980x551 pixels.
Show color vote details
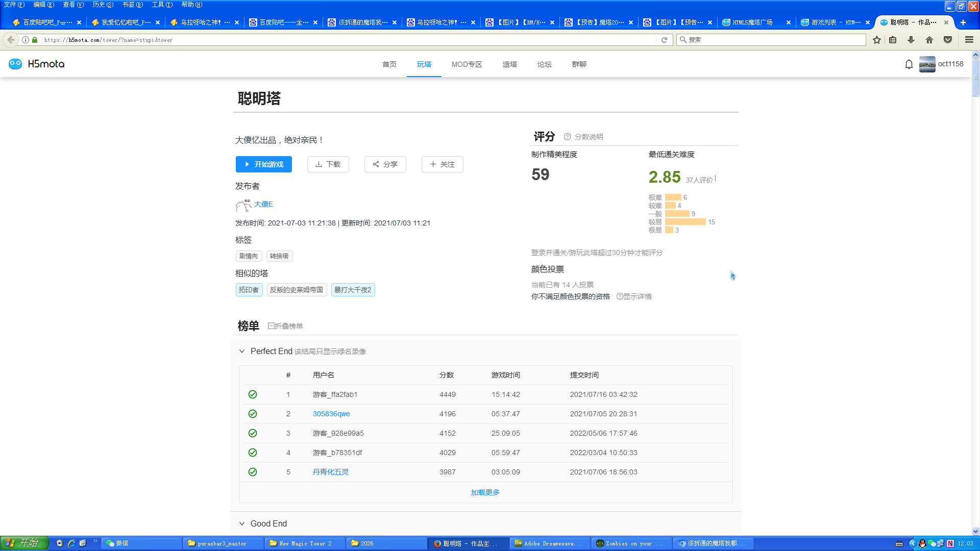pos(634,296)
